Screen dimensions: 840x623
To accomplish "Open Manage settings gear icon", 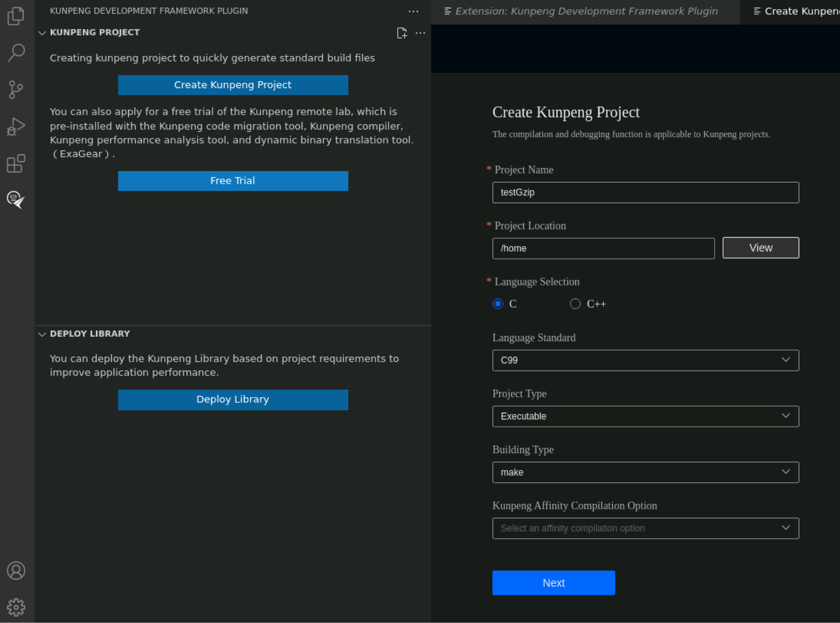I will (x=16, y=607).
